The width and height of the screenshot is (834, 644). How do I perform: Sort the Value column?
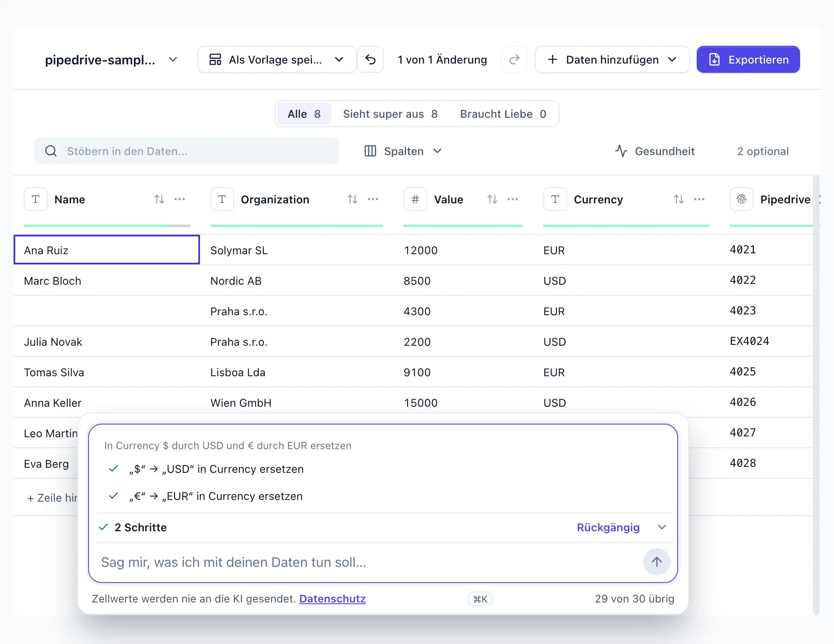pos(492,199)
